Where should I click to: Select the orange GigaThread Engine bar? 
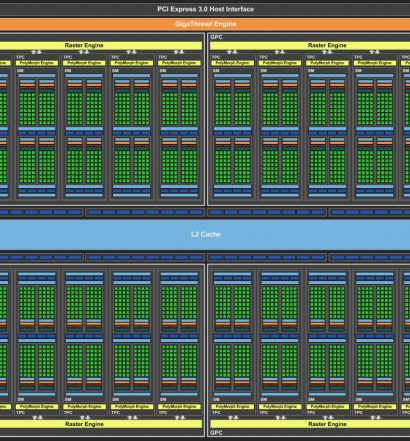(205, 24)
